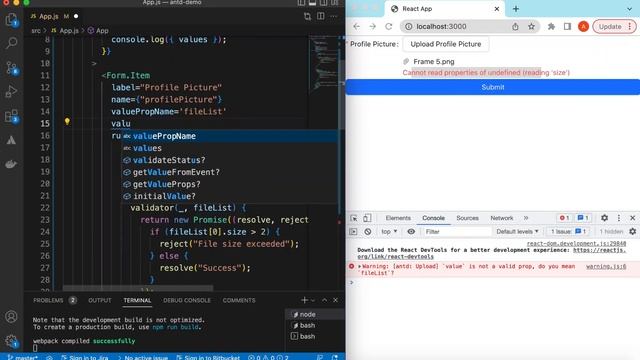Show more DevTools tabs with the chevron
Screen dimensions: 640x360
pos(526,218)
